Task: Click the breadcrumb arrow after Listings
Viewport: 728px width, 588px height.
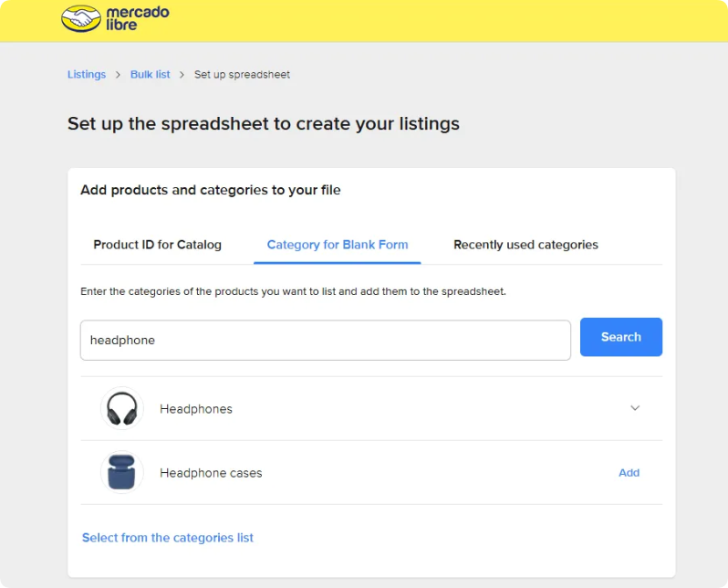Action: [119, 75]
